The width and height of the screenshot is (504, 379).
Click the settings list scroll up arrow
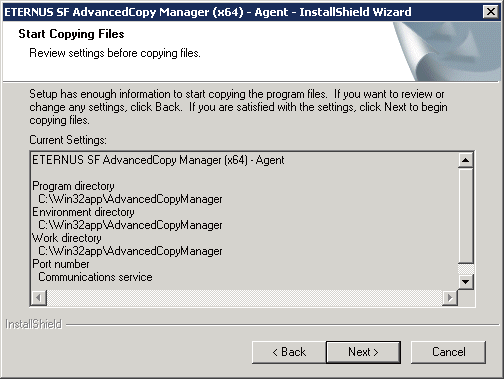[x=465, y=160]
